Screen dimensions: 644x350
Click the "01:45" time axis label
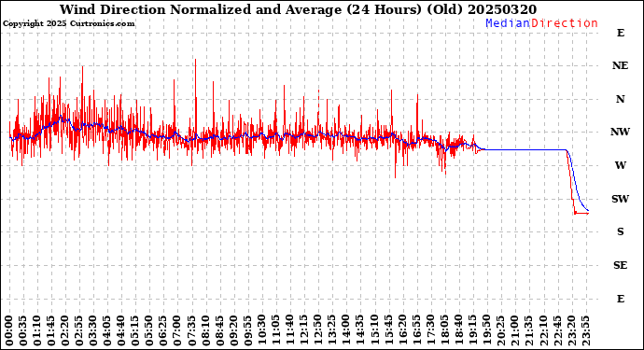(51, 331)
